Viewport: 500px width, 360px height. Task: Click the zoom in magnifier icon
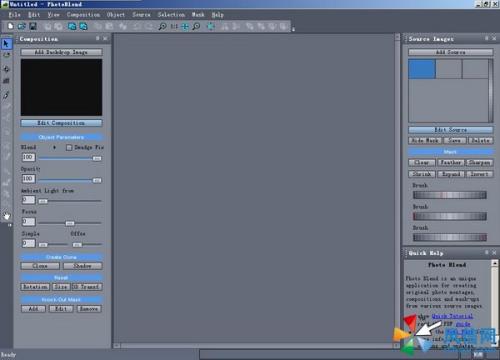coord(162,26)
